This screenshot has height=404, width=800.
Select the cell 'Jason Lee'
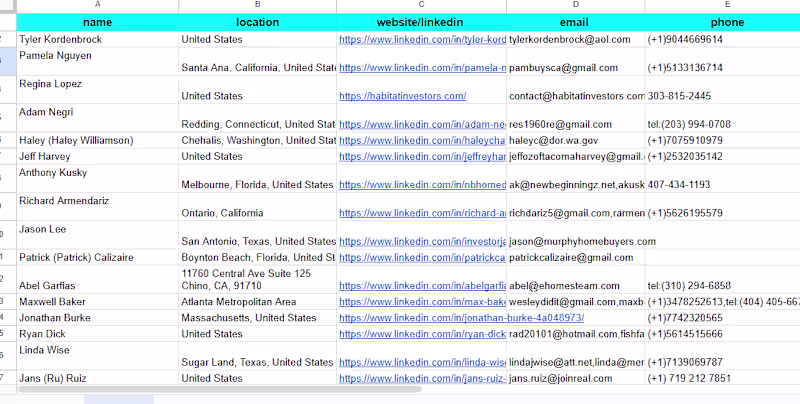(x=97, y=235)
